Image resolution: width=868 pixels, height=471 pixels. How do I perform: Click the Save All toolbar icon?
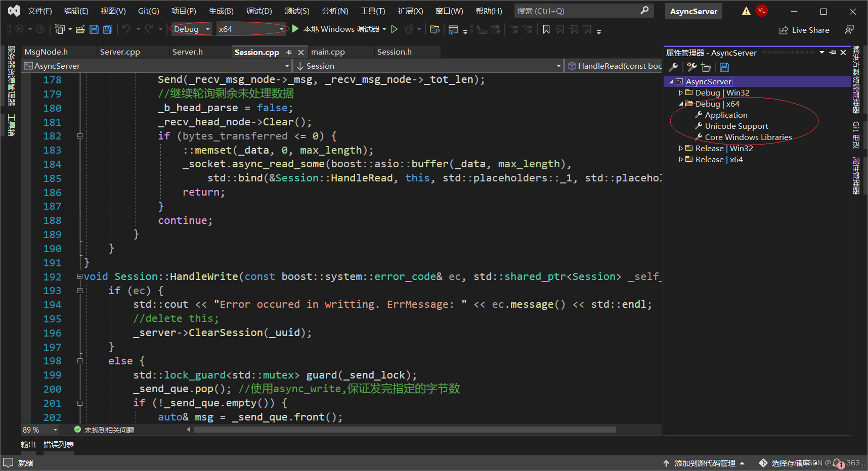click(107, 30)
